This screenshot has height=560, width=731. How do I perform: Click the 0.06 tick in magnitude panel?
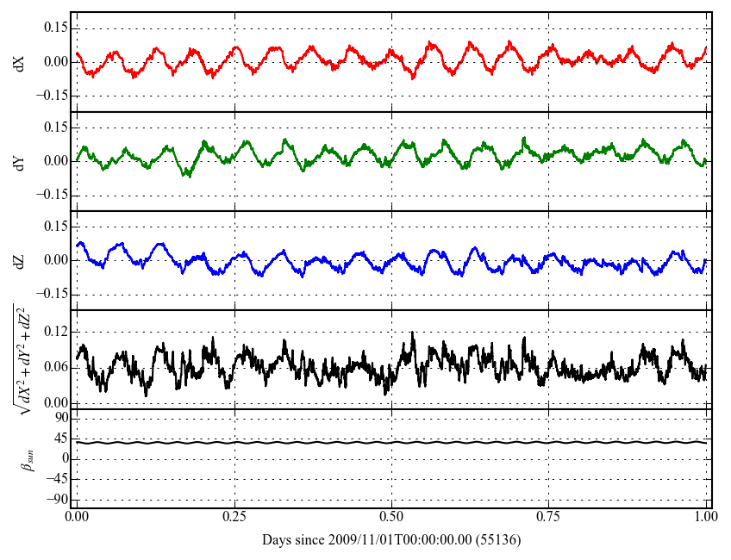[x=54, y=368]
